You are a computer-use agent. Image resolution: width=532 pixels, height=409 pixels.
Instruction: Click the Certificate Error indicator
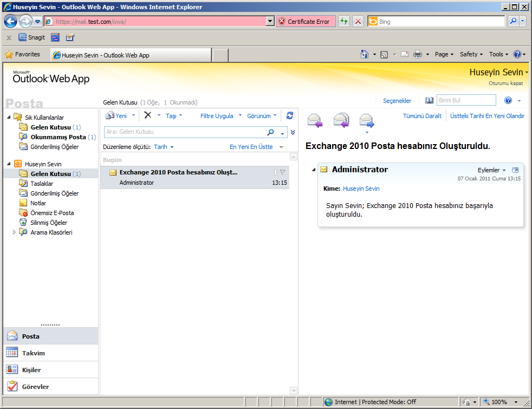tap(306, 22)
